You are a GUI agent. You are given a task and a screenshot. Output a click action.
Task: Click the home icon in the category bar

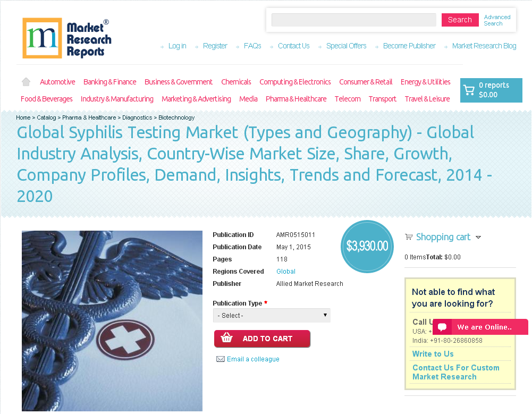[26, 81]
